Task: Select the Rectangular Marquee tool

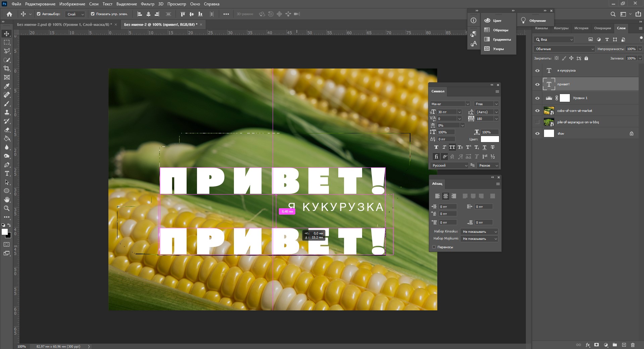Action: (7, 42)
